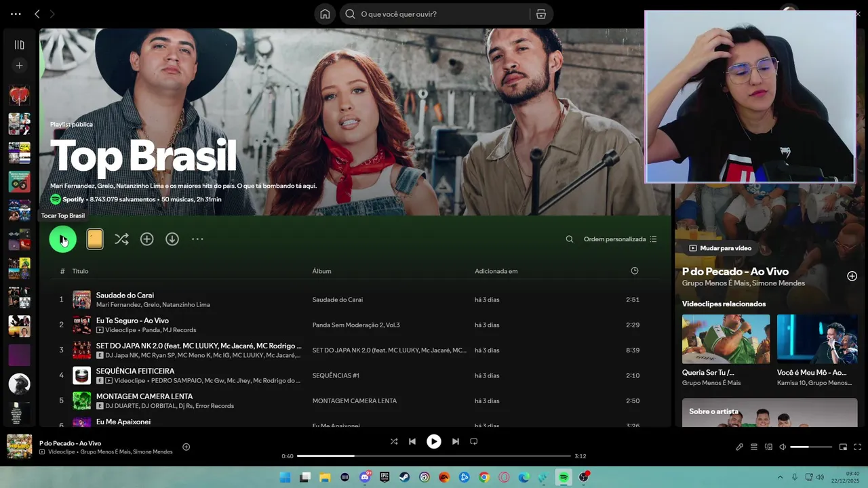Open File Explorer from taskbar
The height and width of the screenshot is (488, 868).
tap(325, 477)
